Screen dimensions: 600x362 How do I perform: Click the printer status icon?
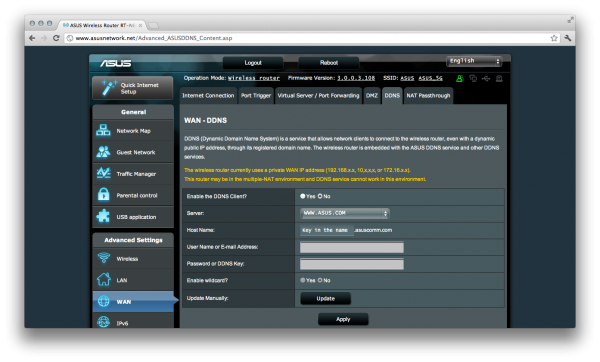[499, 78]
